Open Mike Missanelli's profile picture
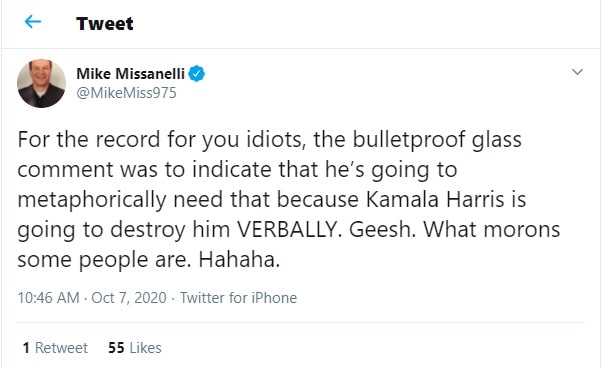The width and height of the screenshot is (601, 368). (x=41, y=83)
